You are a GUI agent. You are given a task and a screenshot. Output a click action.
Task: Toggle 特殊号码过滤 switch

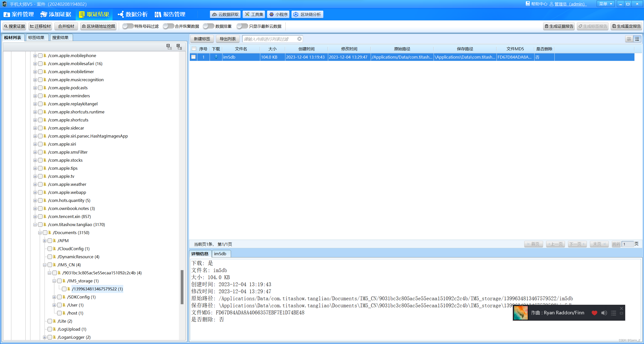tap(128, 26)
